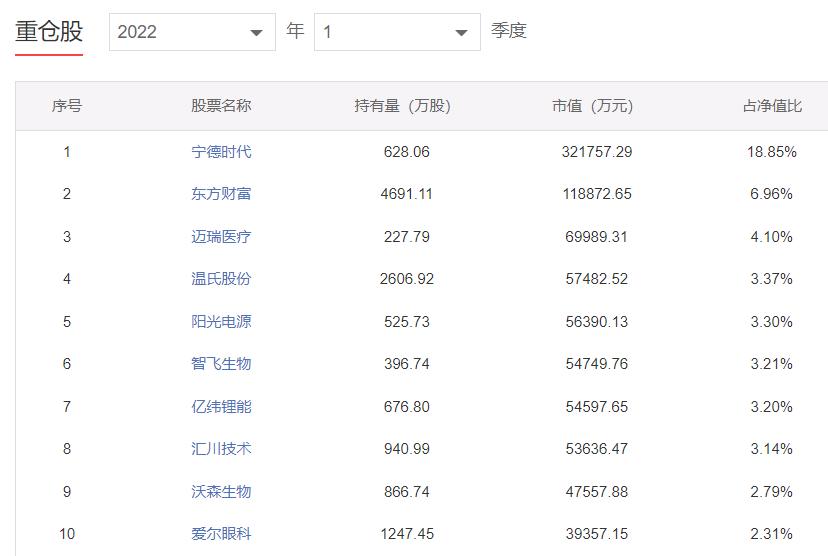Image resolution: width=828 pixels, height=556 pixels.
Task: Click the 年 label after the year dropdown
Action: (295, 31)
